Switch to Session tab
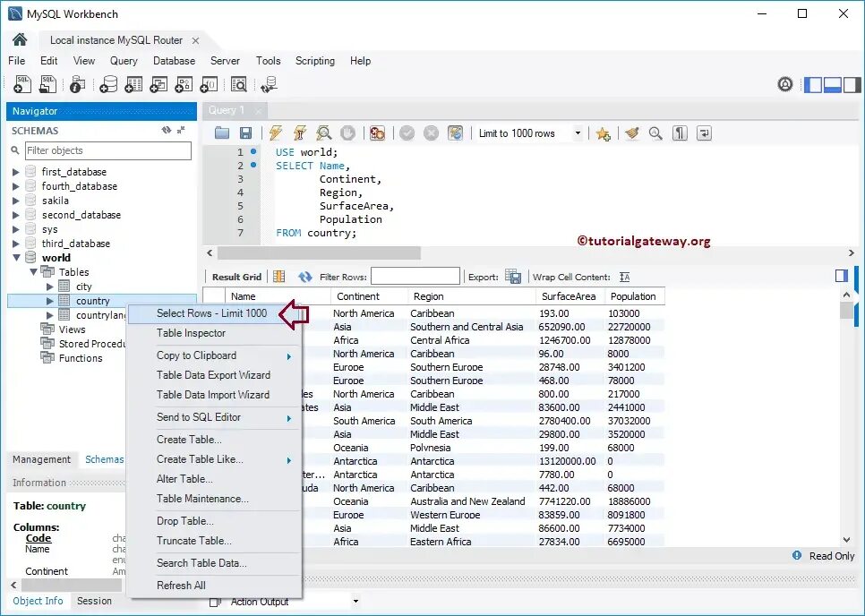The height and width of the screenshot is (616, 865). 94,601
